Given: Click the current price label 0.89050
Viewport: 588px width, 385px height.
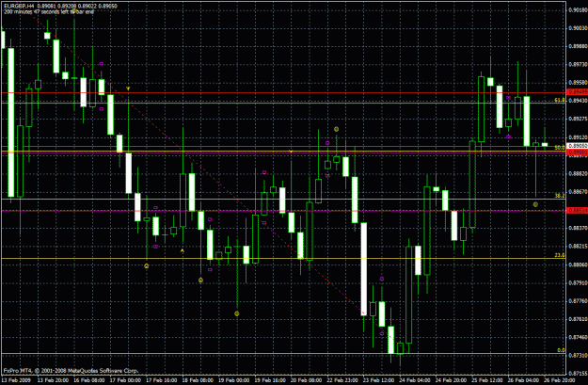Looking at the screenshot, I should [x=578, y=146].
